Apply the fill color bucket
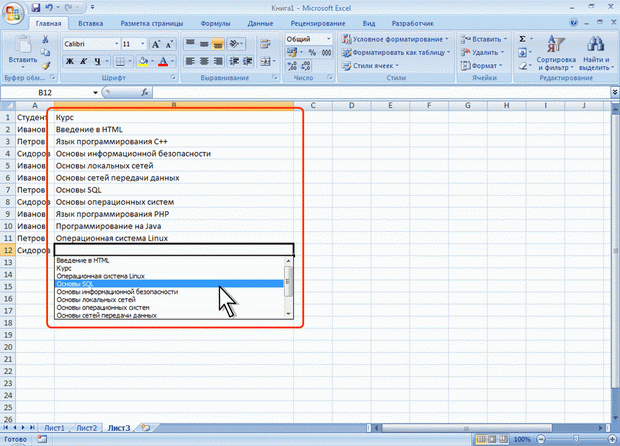Screen dimensions: 620x446 143,61
